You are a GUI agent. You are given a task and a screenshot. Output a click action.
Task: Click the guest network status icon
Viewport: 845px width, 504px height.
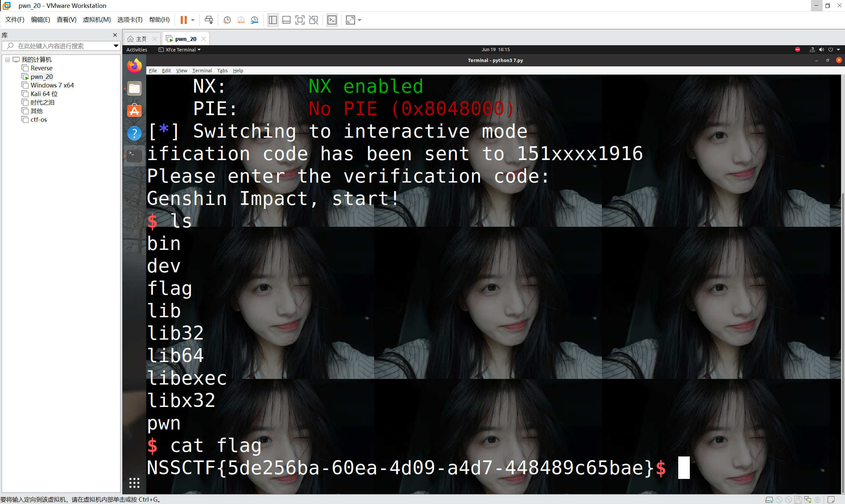(x=812, y=50)
